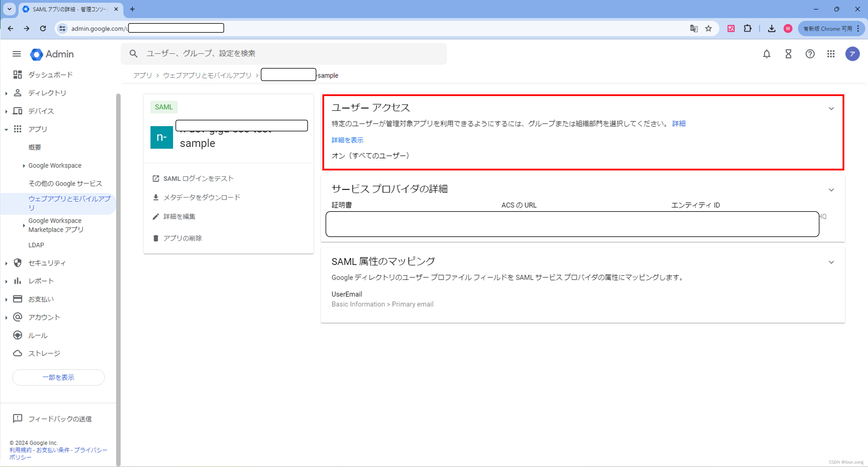The image size is (868, 467).
Task: Click the search magnifier icon
Action: [x=133, y=54]
